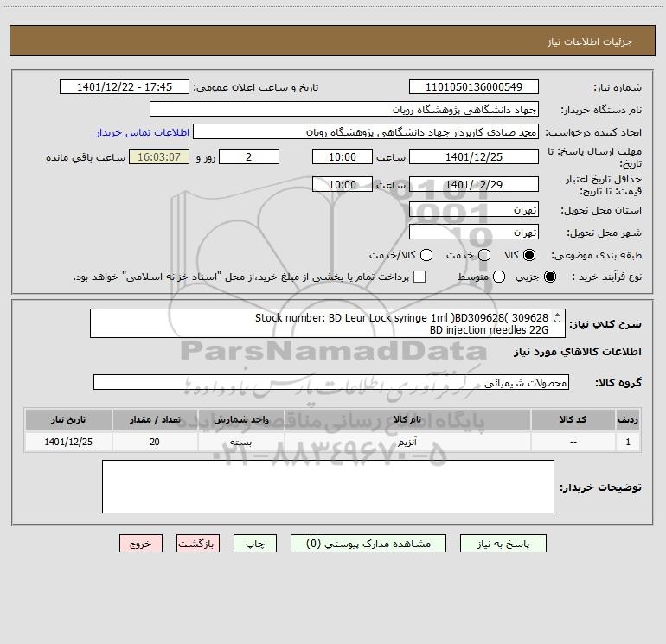Viewport: 666px width, 644px height.
Task: Click the remaining time 16:03:07 field
Action: (x=159, y=156)
